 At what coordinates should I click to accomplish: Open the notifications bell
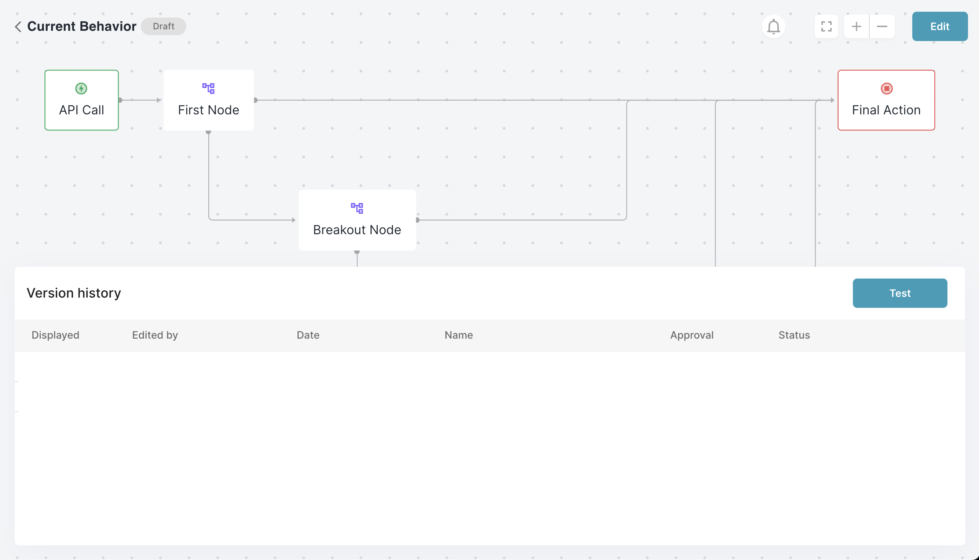[773, 26]
